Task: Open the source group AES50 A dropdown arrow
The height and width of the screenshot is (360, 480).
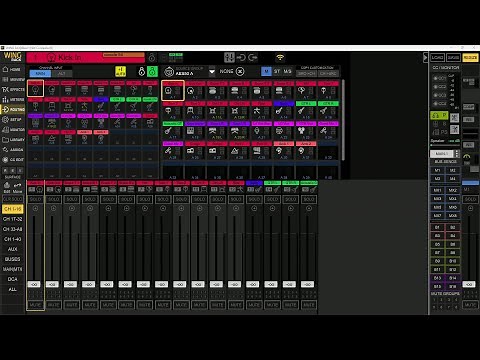Action: 212,71
